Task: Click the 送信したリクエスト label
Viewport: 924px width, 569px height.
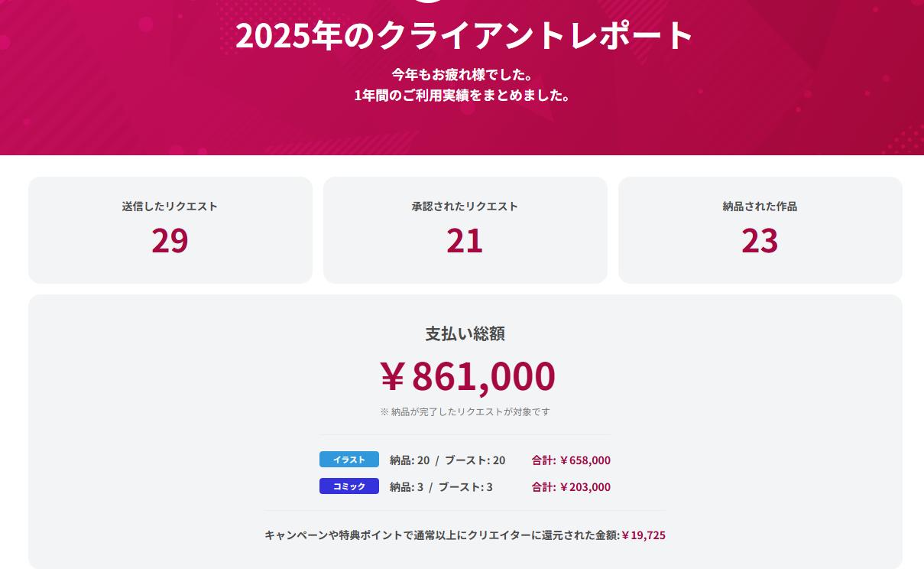Action: [x=170, y=206]
